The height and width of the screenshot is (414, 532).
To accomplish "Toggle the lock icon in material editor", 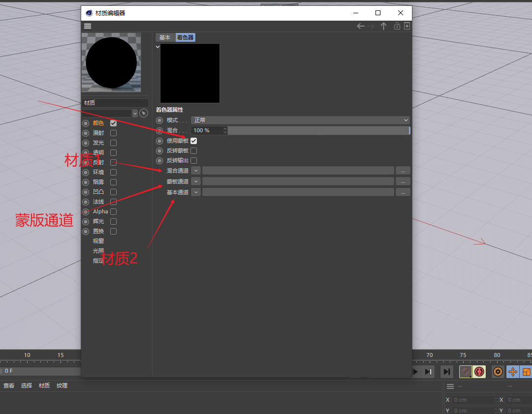I will (397, 26).
